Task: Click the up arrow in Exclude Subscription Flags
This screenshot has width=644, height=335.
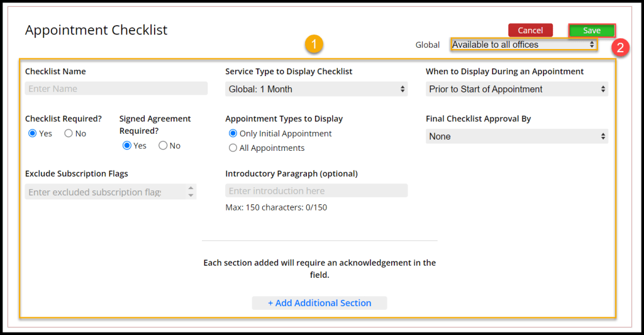Action: 191,189
